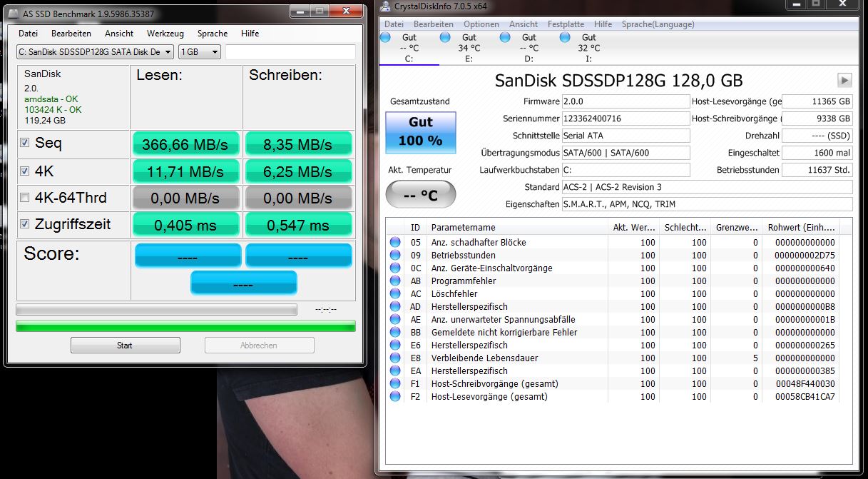
Task: Click status icon for Programmfehler row
Action: [x=395, y=281]
